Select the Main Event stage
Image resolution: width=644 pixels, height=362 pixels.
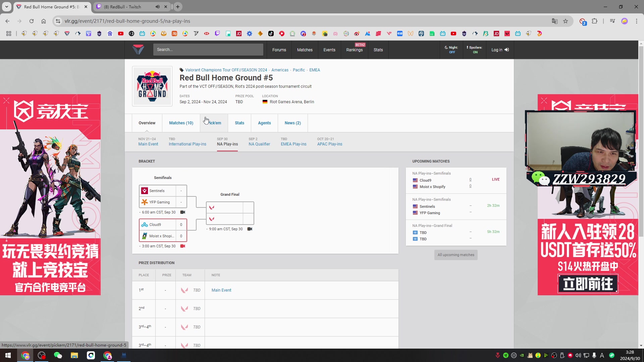148,142
